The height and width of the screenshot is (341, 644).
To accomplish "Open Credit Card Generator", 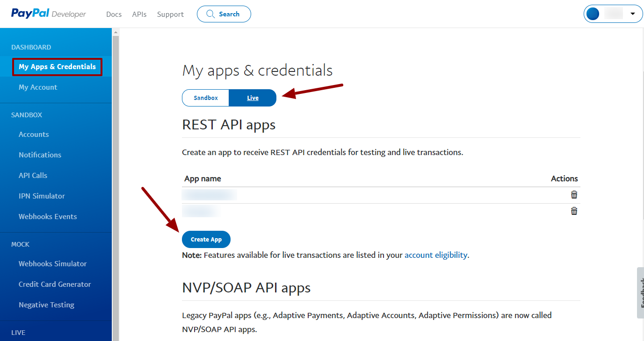I will click(55, 284).
